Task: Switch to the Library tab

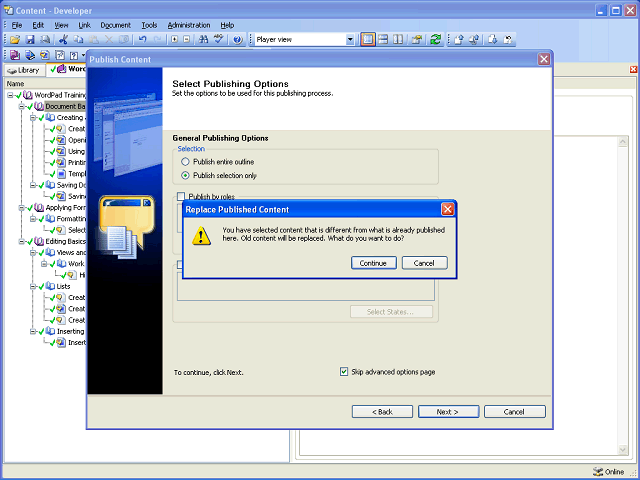Action: tap(24, 70)
